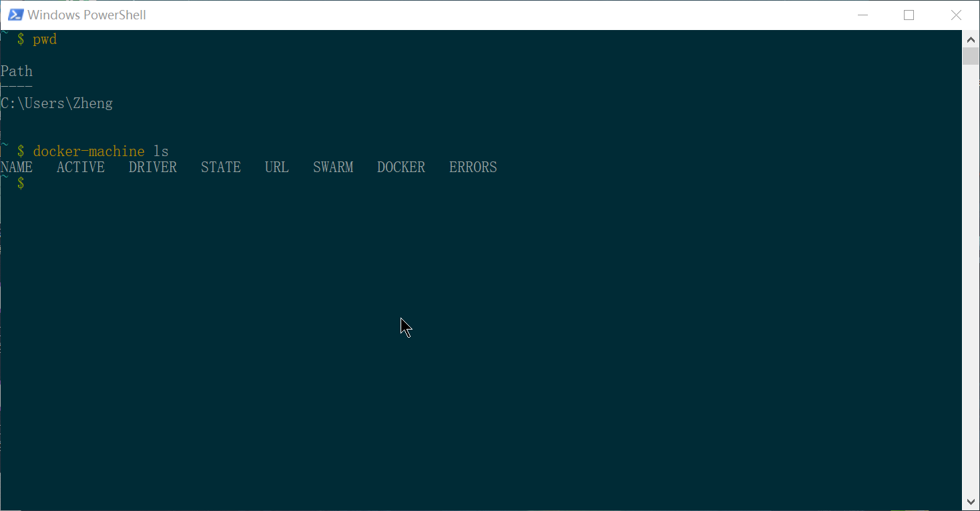
Task: Place cursor at the active prompt line
Action: (33, 183)
